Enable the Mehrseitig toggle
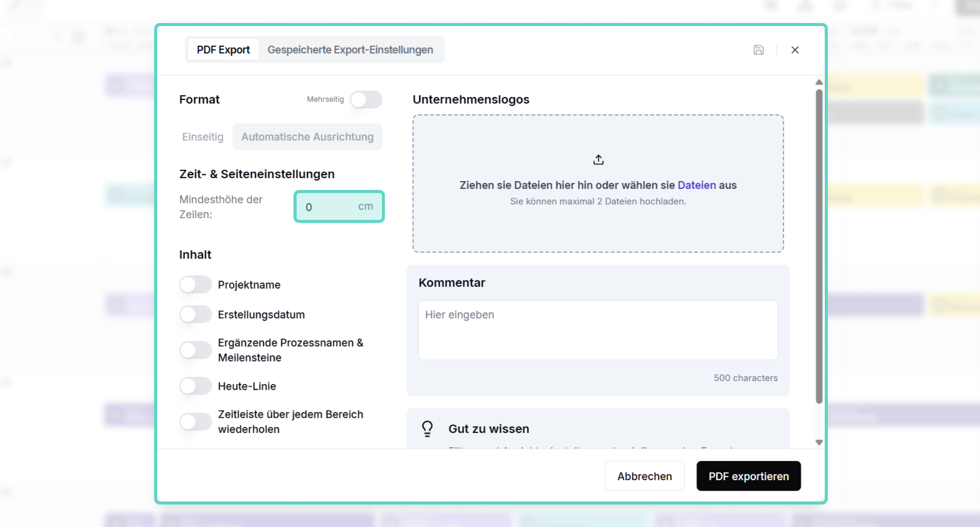 click(x=366, y=100)
